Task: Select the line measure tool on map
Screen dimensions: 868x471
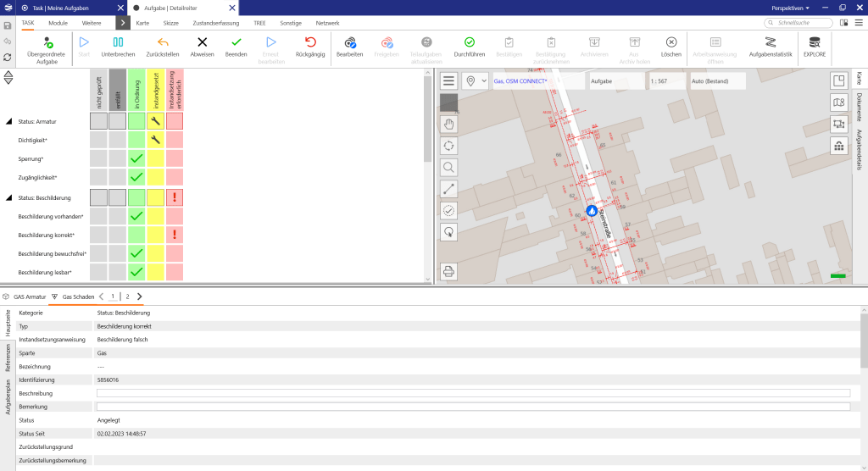Action: pyautogui.click(x=448, y=189)
